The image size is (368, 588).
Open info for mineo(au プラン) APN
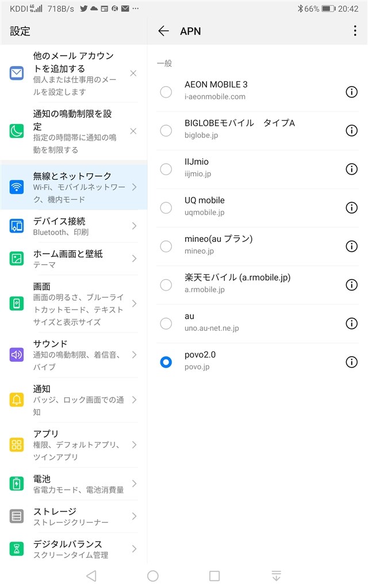pyautogui.click(x=351, y=246)
